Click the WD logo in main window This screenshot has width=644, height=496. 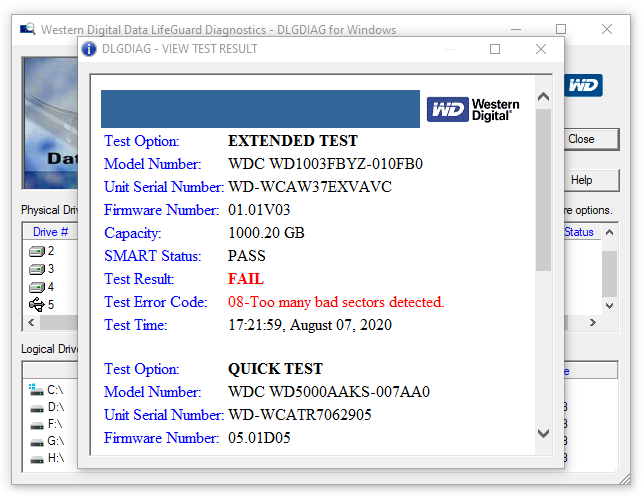(x=583, y=85)
